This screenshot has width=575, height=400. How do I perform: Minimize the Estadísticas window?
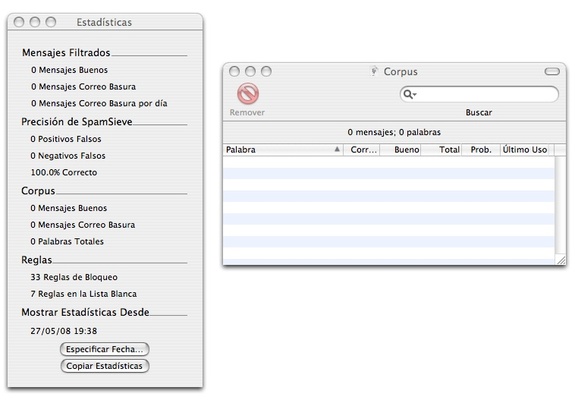click(x=35, y=22)
